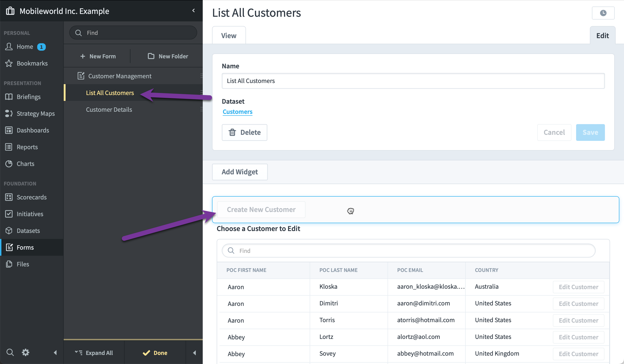Edit Customer for Aaron Kloska
The height and width of the screenshot is (364, 624).
pyautogui.click(x=578, y=287)
